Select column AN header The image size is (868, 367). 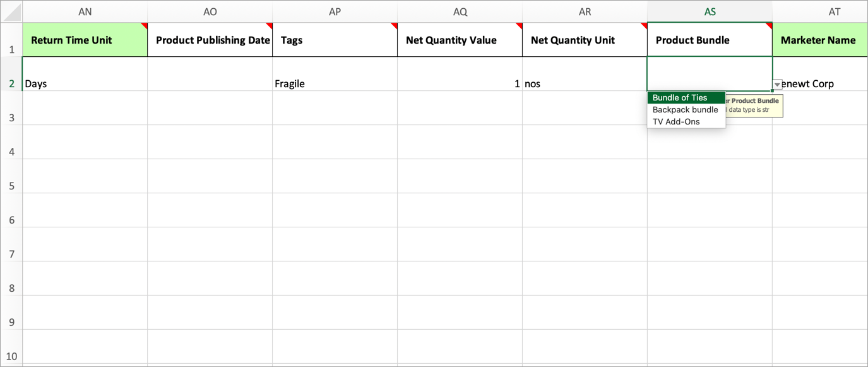tap(85, 11)
